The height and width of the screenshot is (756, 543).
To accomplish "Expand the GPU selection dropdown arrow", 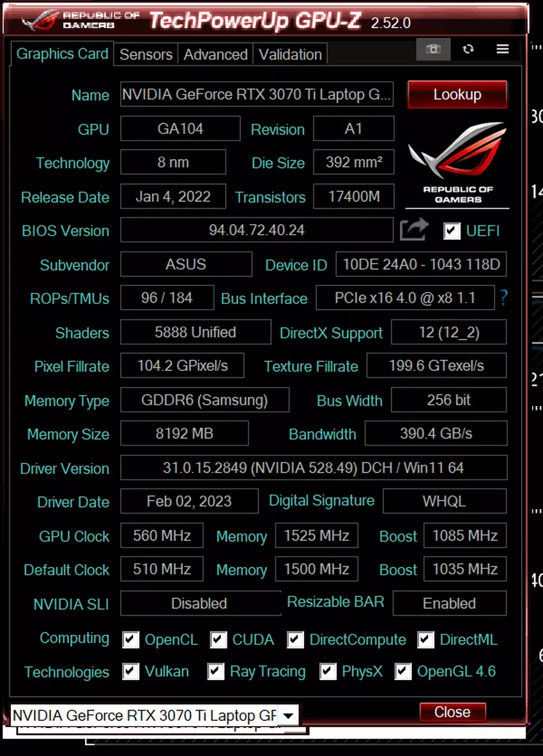I will click(288, 715).
